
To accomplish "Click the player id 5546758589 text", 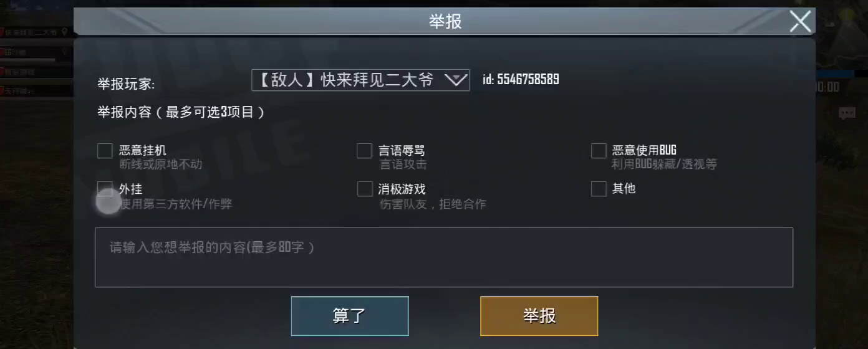I will pos(521,79).
